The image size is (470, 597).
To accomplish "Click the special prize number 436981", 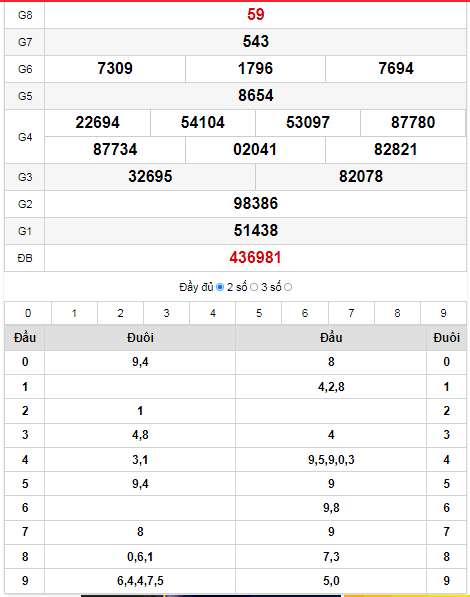I will coord(255,258).
